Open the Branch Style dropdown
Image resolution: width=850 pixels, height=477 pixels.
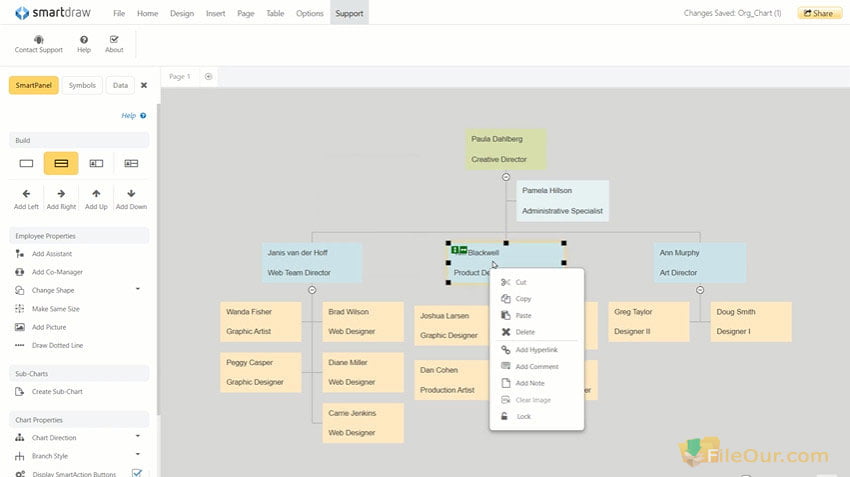click(x=137, y=455)
